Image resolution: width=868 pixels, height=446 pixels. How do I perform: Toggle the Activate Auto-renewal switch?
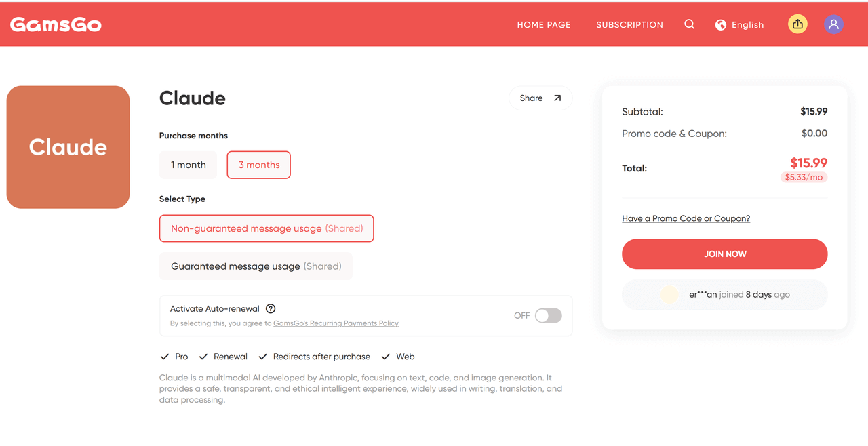coord(548,316)
